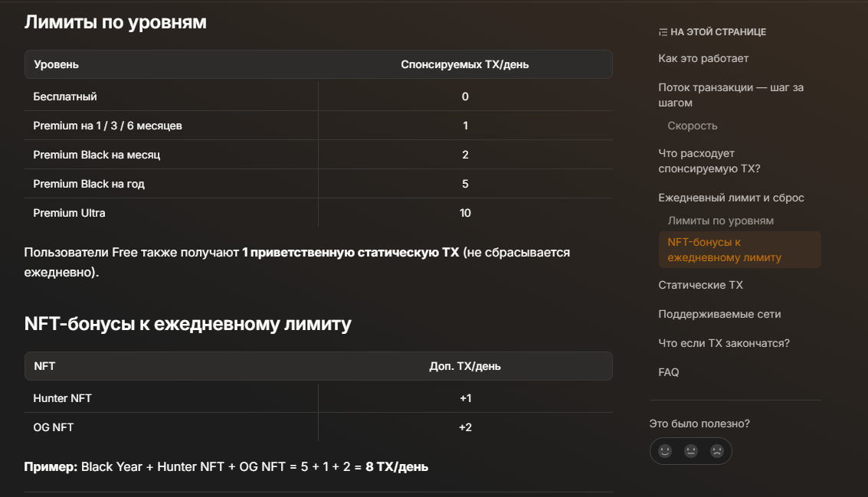Screen dimensions: 868x497
Task: Click the +2 value for OG NFT
Action: pyautogui.click(x=466, y=427)
